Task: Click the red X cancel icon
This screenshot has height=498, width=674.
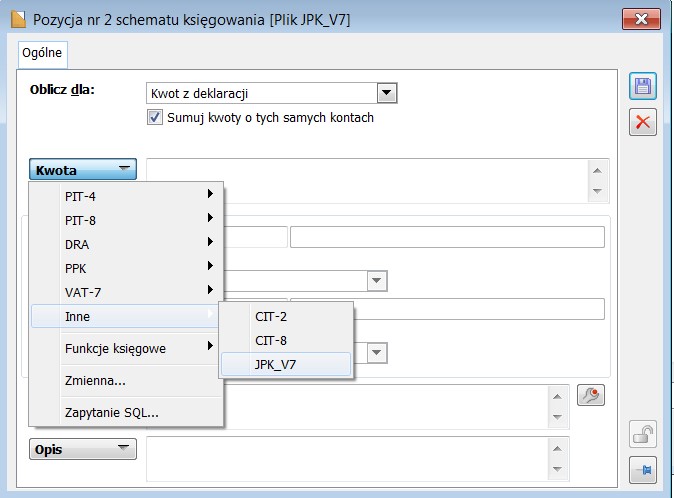Action: (x=643, y=122)
